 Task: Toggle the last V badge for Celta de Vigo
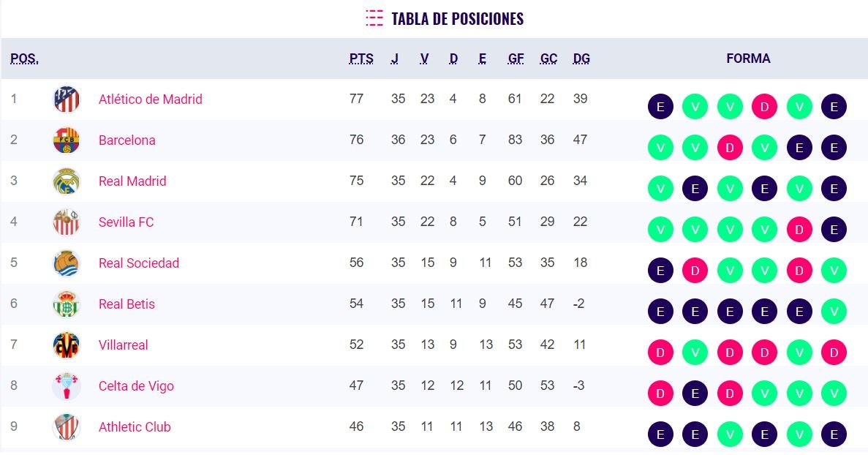[834, 393]
